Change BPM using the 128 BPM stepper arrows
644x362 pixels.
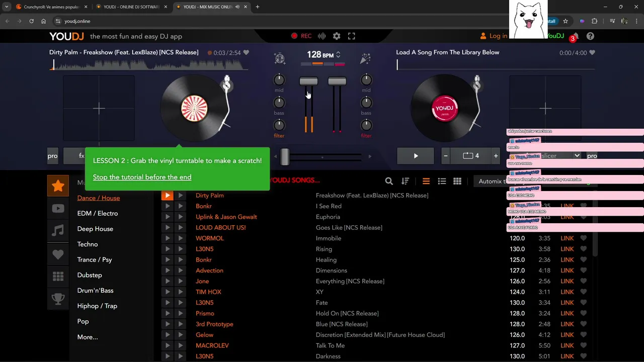(x=338, y=55)
